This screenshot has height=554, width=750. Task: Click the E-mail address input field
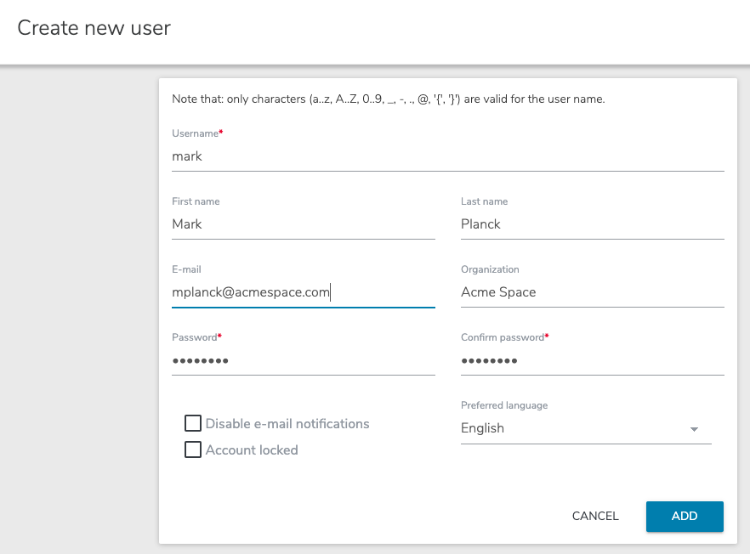303,292
